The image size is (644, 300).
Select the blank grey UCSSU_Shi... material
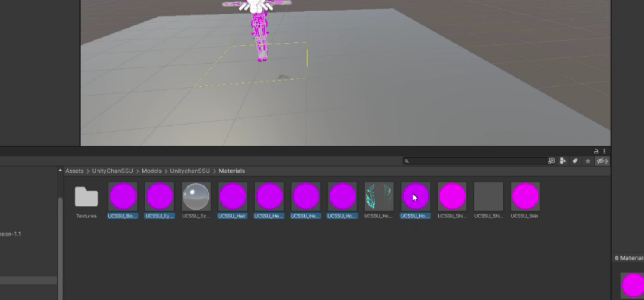489,196
